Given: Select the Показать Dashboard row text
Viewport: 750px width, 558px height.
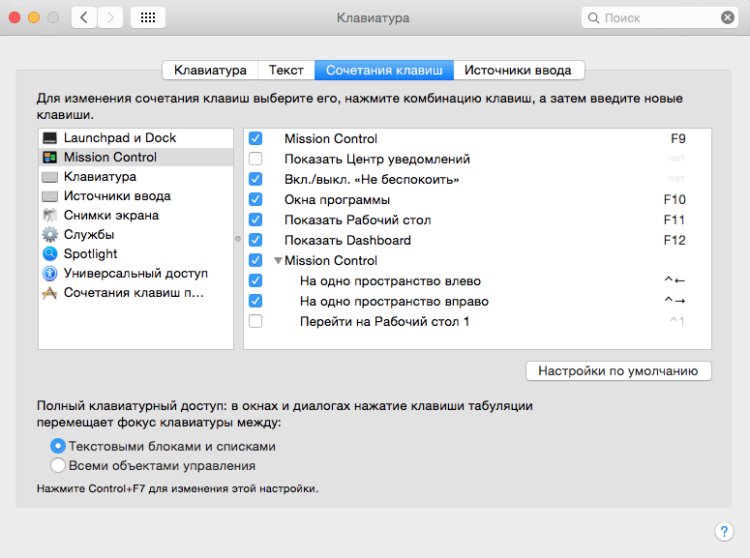Looking at the screenshot, I should pyautogui.click(x=348, y=240).
